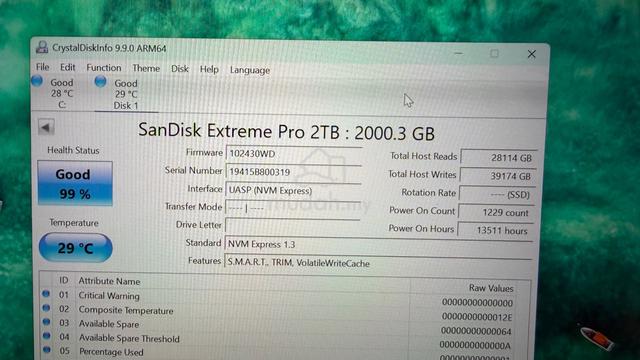640x360 pixels.
Task: Click the status dot beside Critical Warning
Action: click(46, 293)
